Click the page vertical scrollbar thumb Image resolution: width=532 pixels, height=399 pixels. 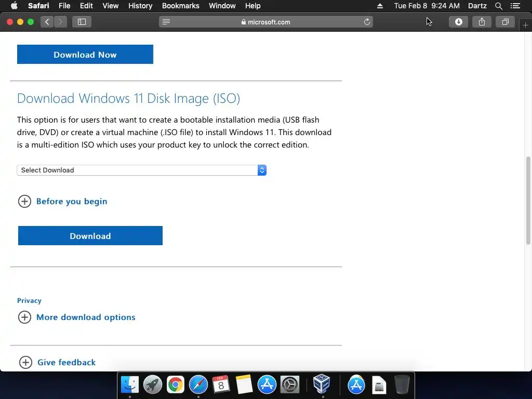[x=528, y=200]
